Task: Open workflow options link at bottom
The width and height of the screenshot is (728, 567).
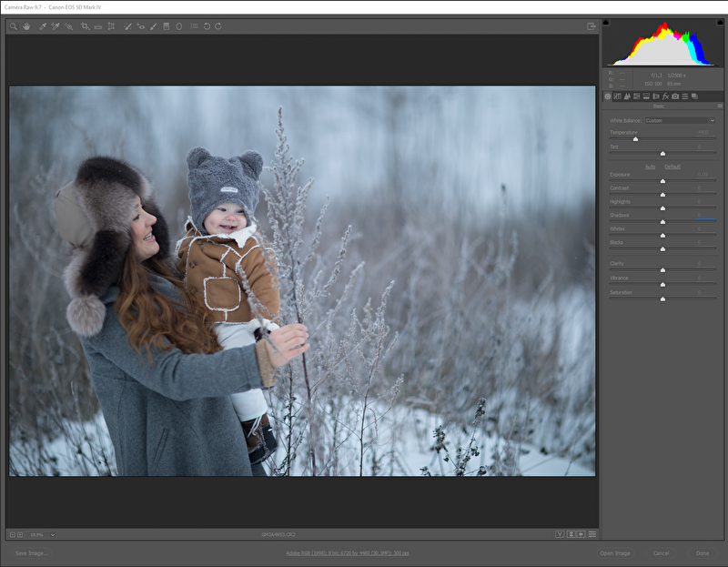Action: [x=347, y=553]
